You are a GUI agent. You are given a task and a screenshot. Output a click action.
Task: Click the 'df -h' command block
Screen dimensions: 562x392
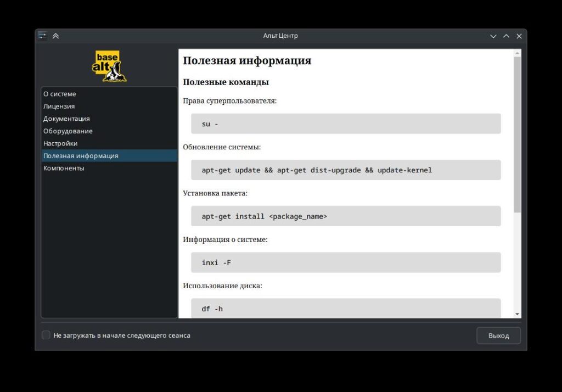coord(346,309)
